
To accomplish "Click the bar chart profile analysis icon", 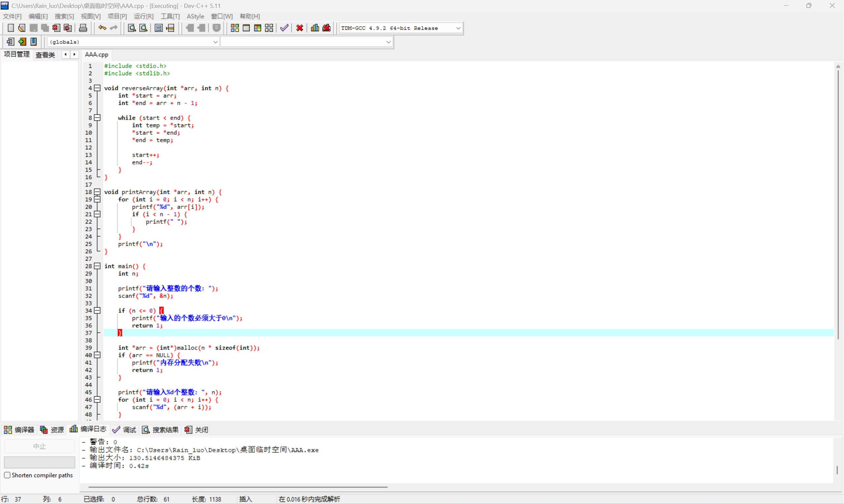I will (315, 28).
